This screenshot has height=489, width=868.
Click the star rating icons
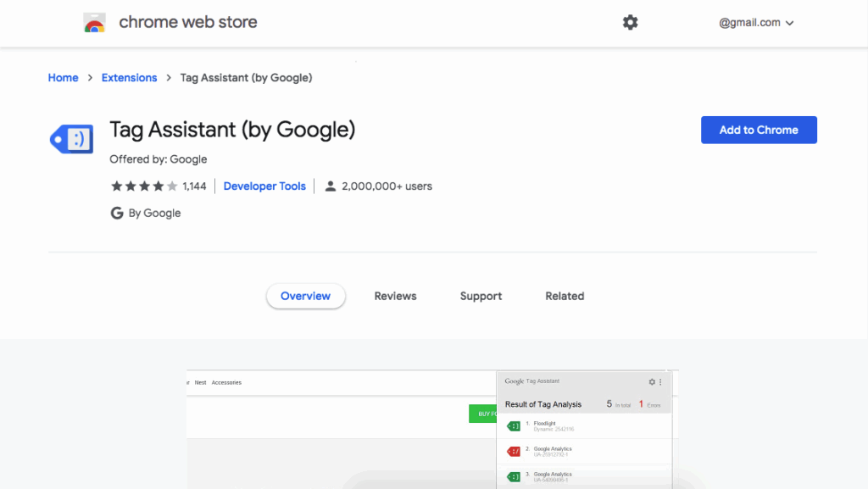tap(144, 186)
